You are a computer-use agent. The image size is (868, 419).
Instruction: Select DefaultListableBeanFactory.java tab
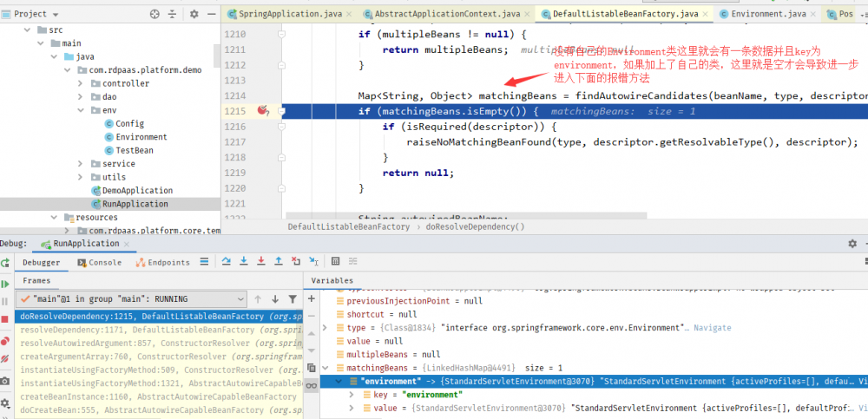[626, 14]
